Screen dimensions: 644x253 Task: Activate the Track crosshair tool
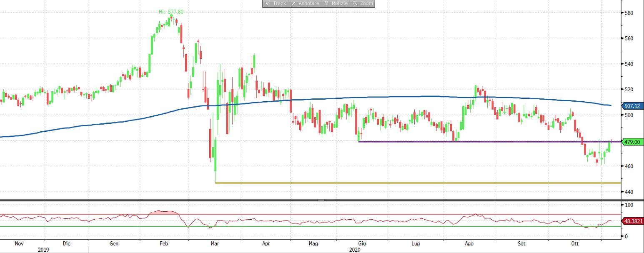(276, 3)
